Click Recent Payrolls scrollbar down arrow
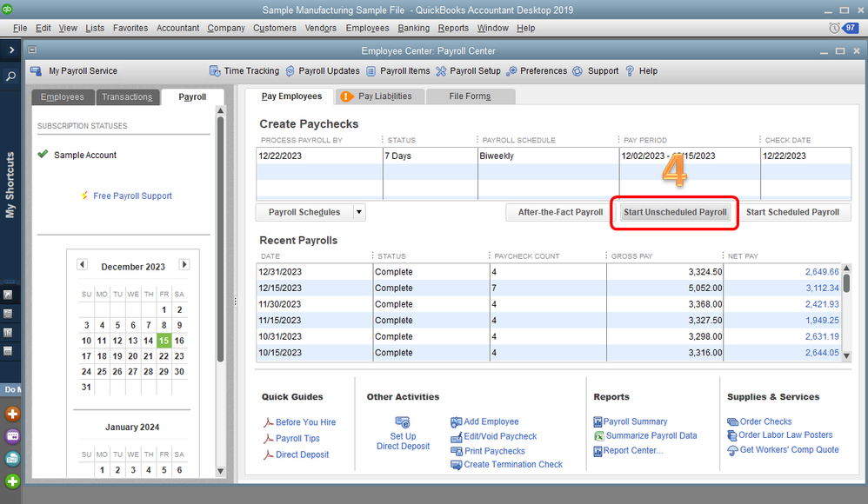 click(846, 355)
